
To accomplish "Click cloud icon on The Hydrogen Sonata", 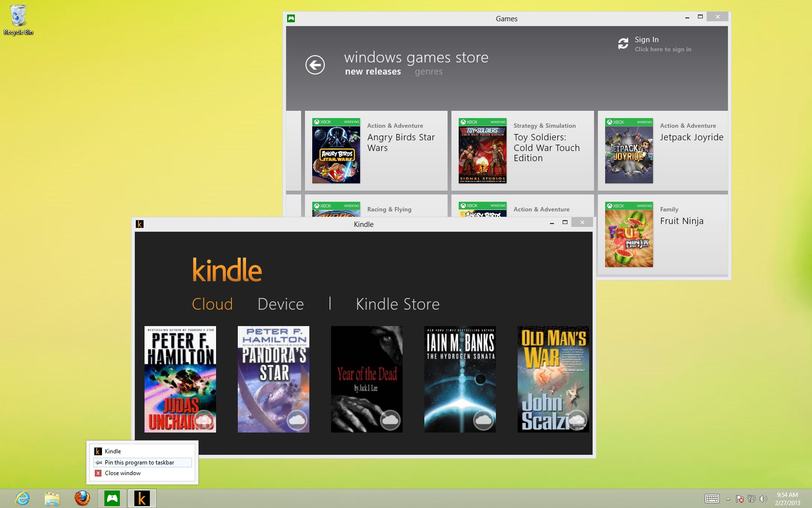I will click(483, 420).
